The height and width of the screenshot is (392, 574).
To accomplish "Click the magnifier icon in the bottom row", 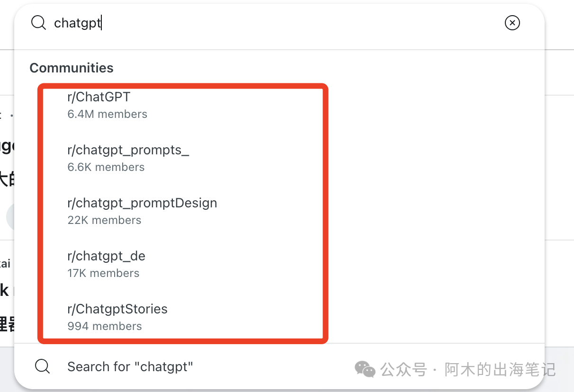I will pyautogui.click(x=43, y=366).
